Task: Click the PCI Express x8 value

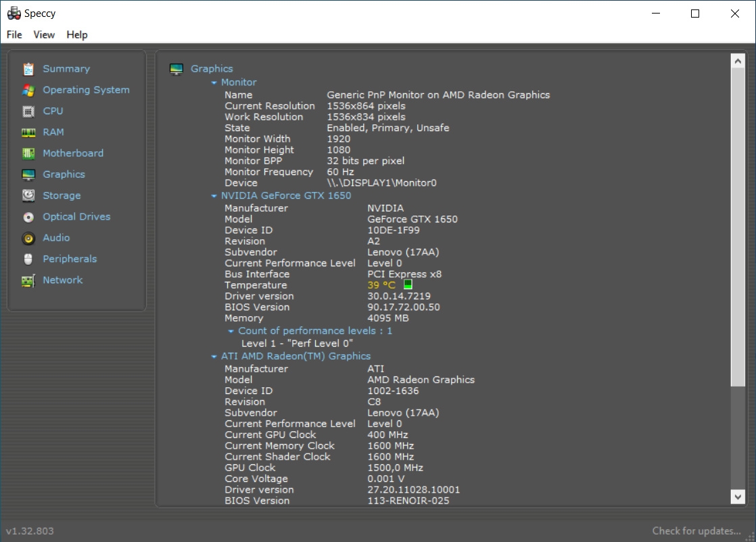Action: pos(404,274)
